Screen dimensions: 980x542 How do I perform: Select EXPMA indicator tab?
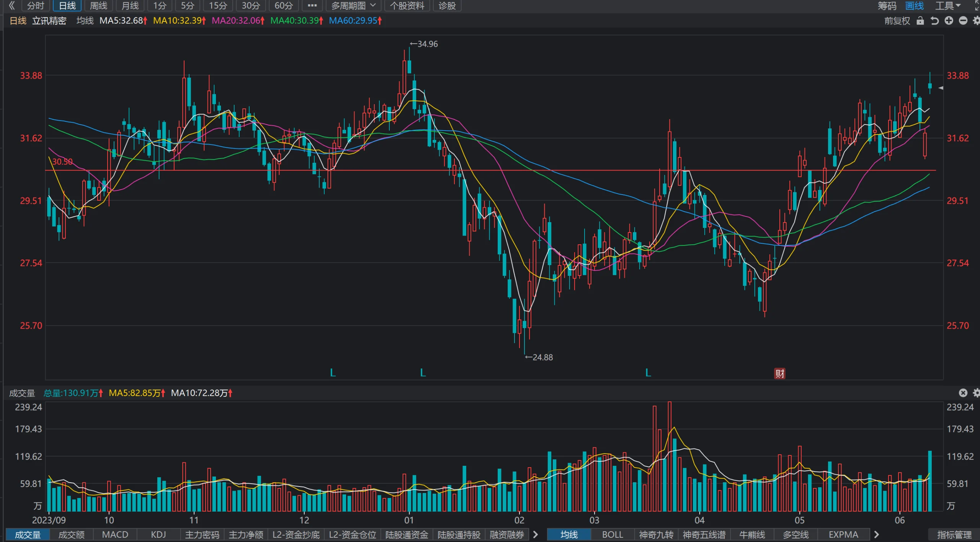(x=843, y=534)
